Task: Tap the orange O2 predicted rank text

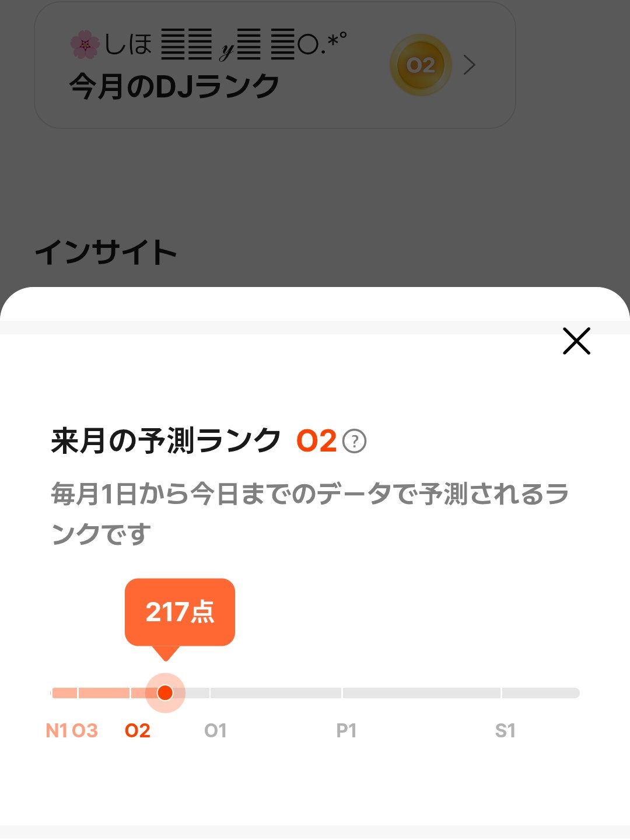Action: click(316, 441)
